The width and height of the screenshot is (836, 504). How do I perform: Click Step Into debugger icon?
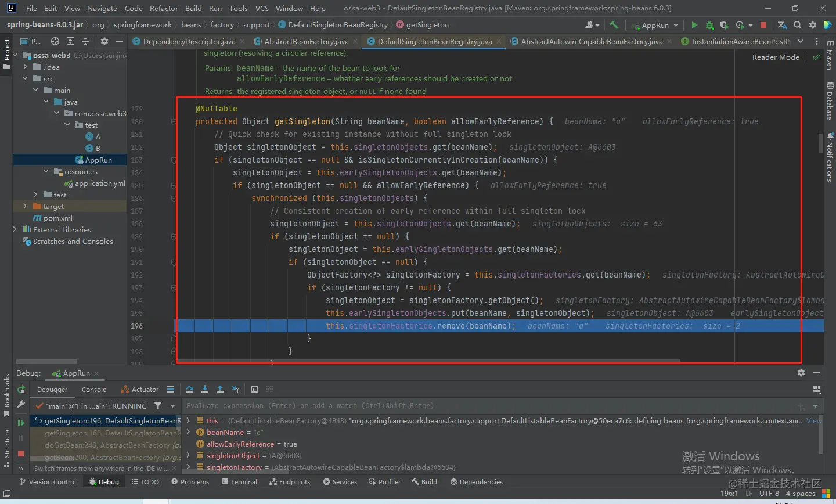tap(205, 389)
